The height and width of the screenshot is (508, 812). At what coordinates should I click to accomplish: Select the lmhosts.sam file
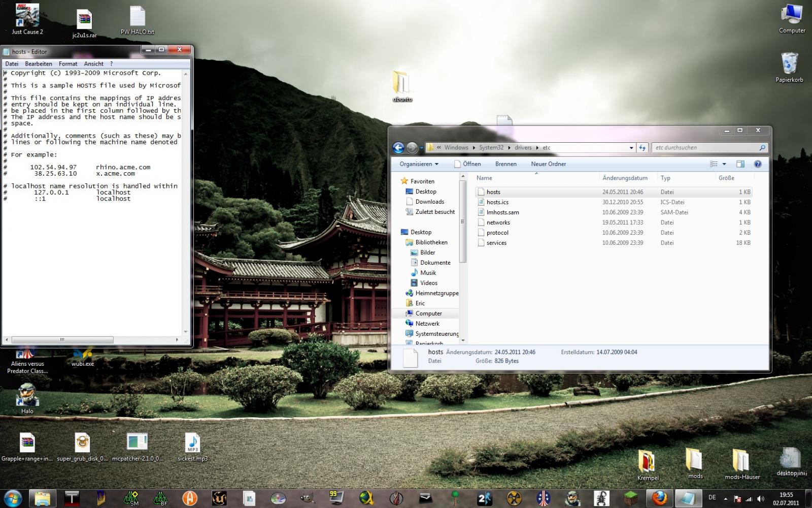[502, 212]
